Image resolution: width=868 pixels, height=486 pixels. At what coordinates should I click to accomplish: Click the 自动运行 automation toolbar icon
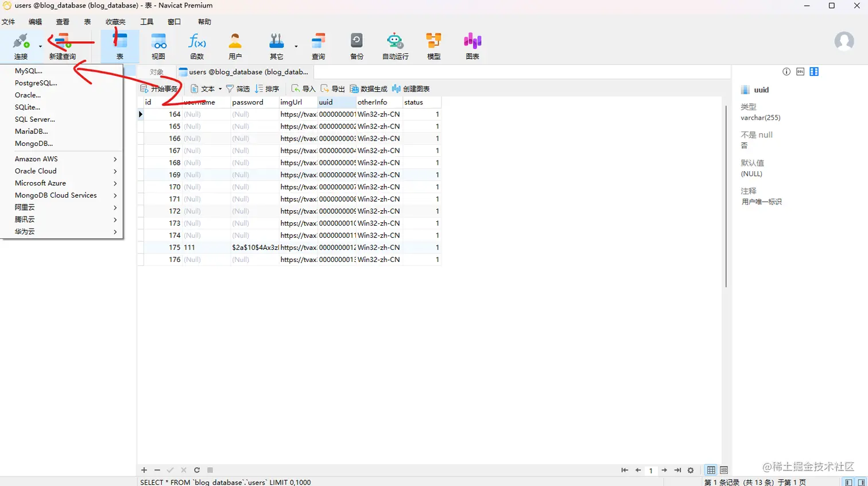[396, 46]
